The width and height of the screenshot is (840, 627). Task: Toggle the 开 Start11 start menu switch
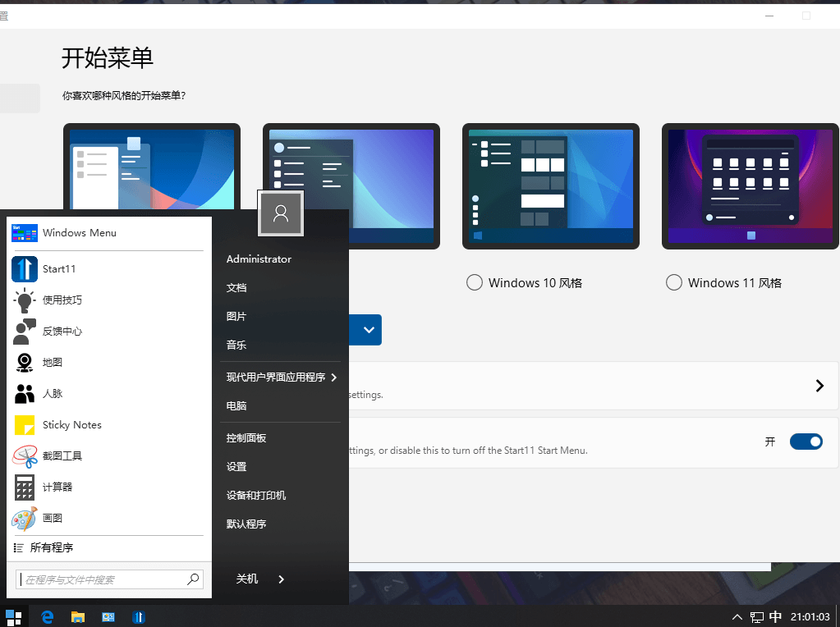[x=806, y=442]
